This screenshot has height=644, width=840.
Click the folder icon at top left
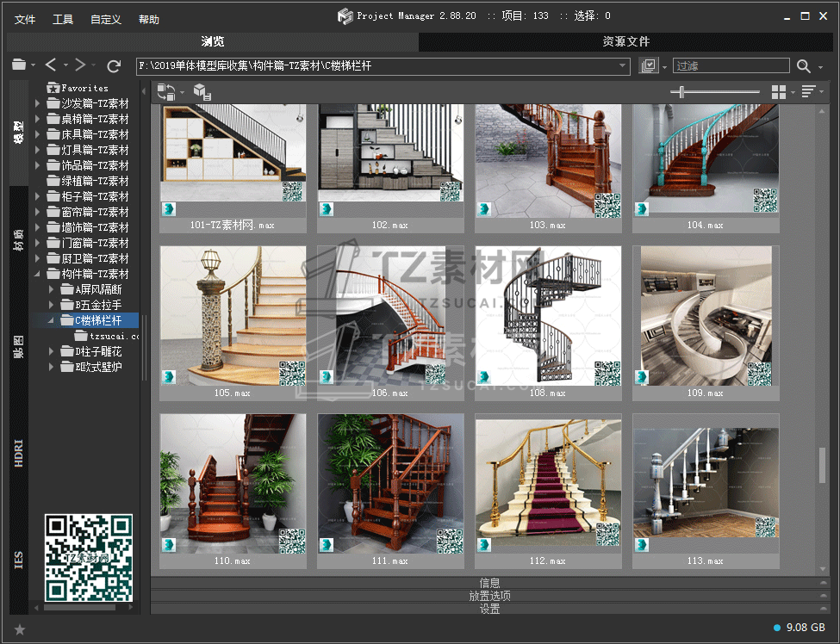pos(19,65)
